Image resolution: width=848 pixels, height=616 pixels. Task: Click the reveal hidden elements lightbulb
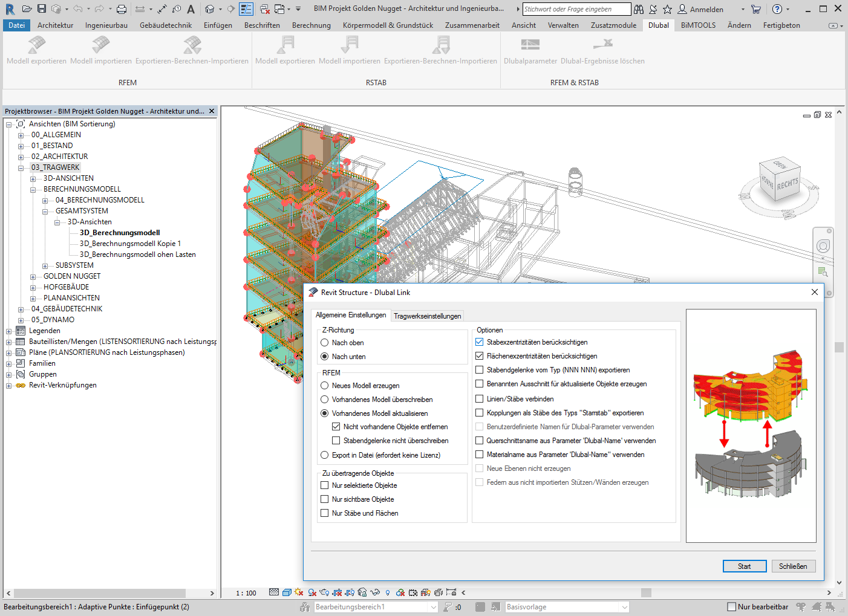(x=388, y=593)
